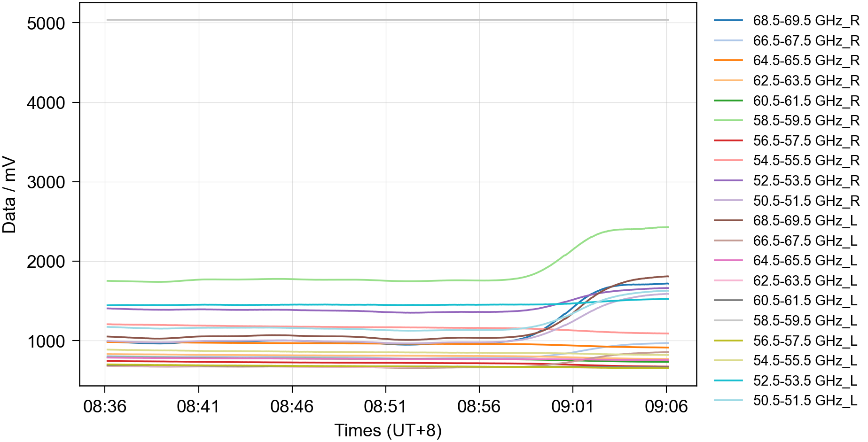Click the "Data / mV" y-axis title
This screenshot has height=442, width=868.
[x=9, y=195]
